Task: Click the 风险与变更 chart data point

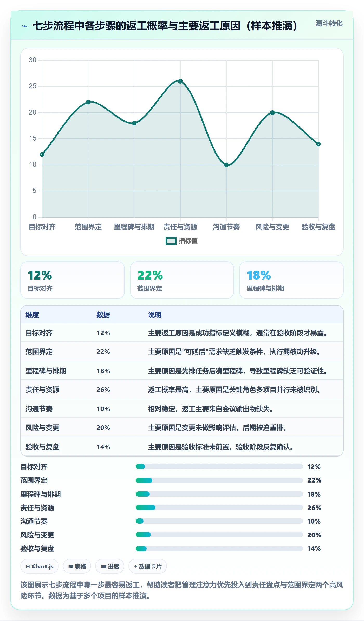Action: [272, 113]
